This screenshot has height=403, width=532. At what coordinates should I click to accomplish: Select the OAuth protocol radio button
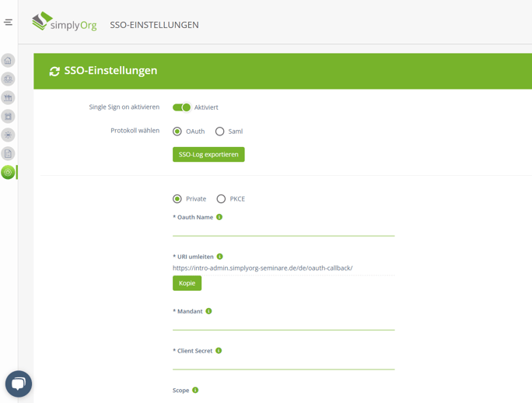pyautogui.click(x=177, y=131)
